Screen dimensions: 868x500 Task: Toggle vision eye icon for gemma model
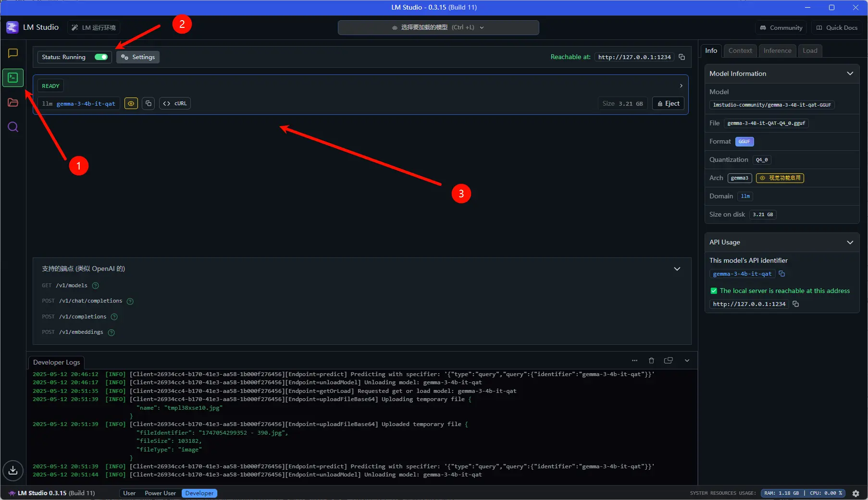[x=131, y=104]
